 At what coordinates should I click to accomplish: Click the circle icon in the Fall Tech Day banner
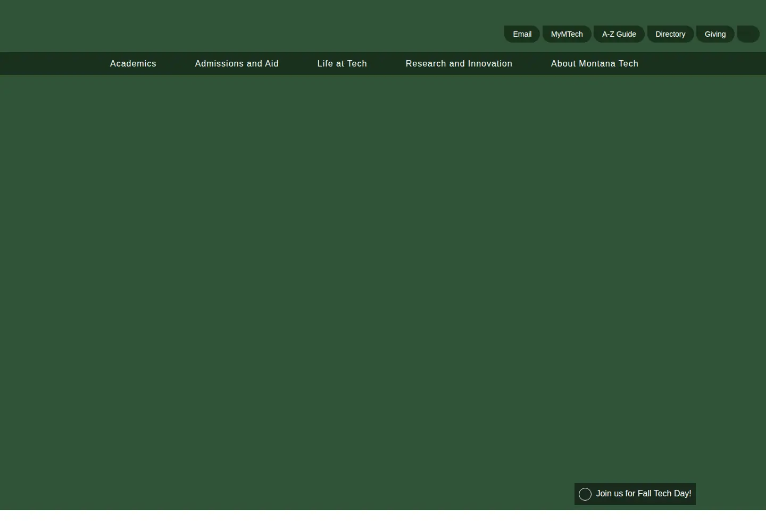tap(585, 494)
